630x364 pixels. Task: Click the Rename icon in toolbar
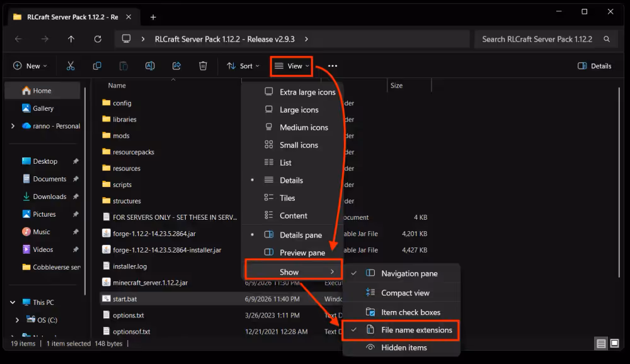pos(150,66)
